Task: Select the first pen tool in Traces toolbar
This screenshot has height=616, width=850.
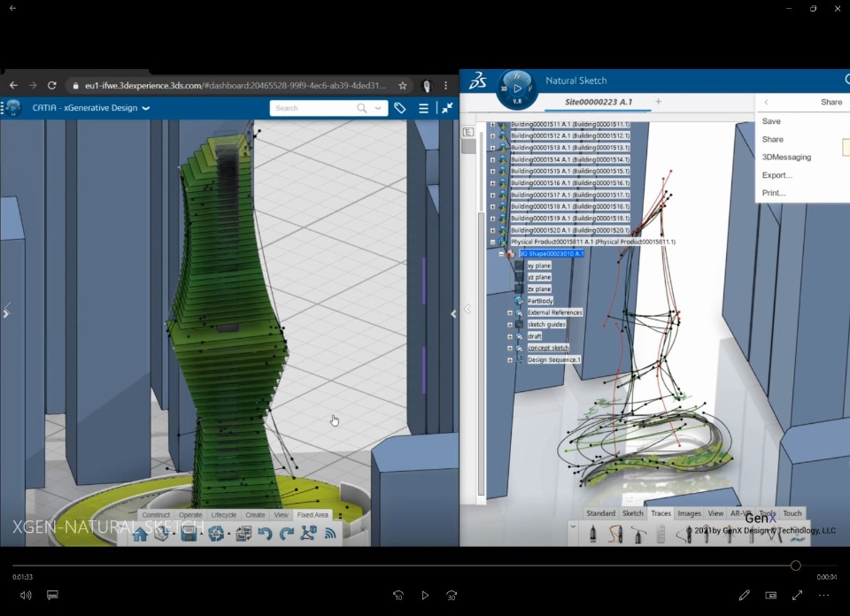Action: [592, 535]
